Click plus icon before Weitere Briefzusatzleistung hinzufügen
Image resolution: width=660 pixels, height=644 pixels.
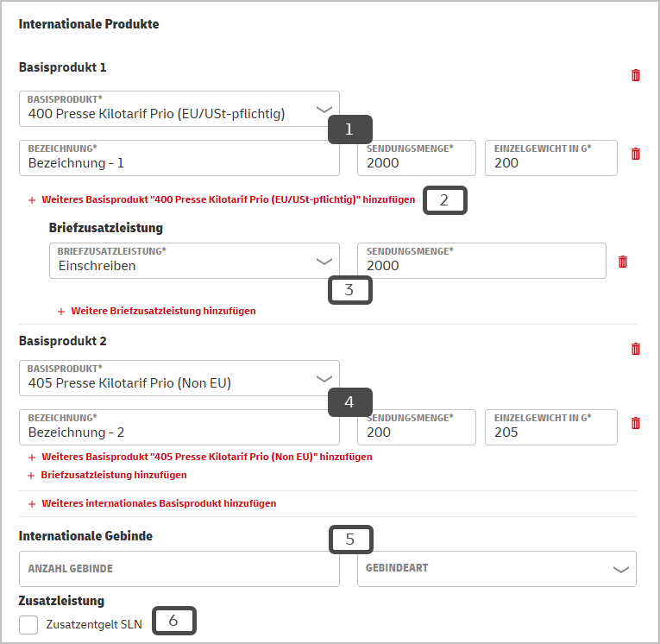(61, 312)
